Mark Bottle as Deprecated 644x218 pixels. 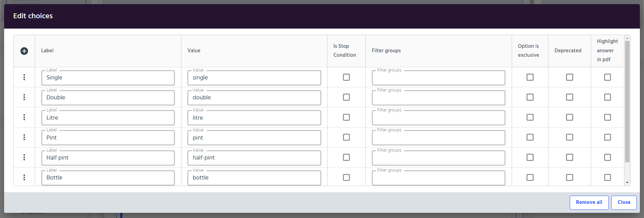(x=569, y=177)
